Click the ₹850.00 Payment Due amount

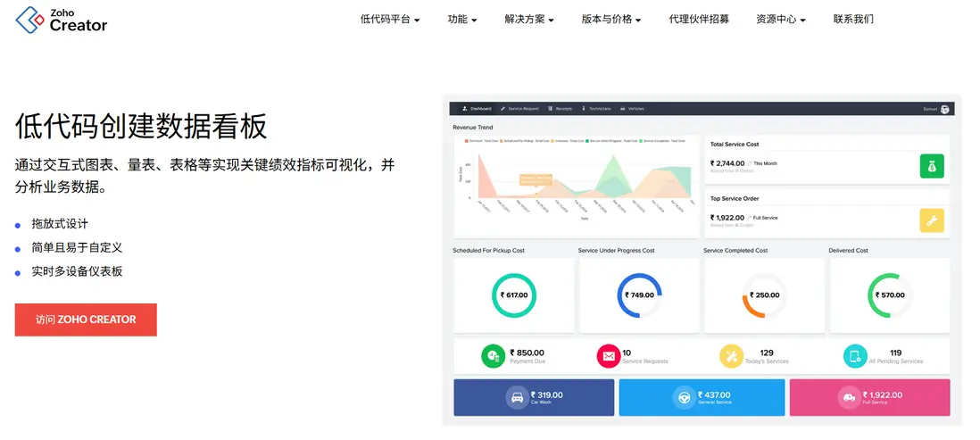[x=527, y=353]
